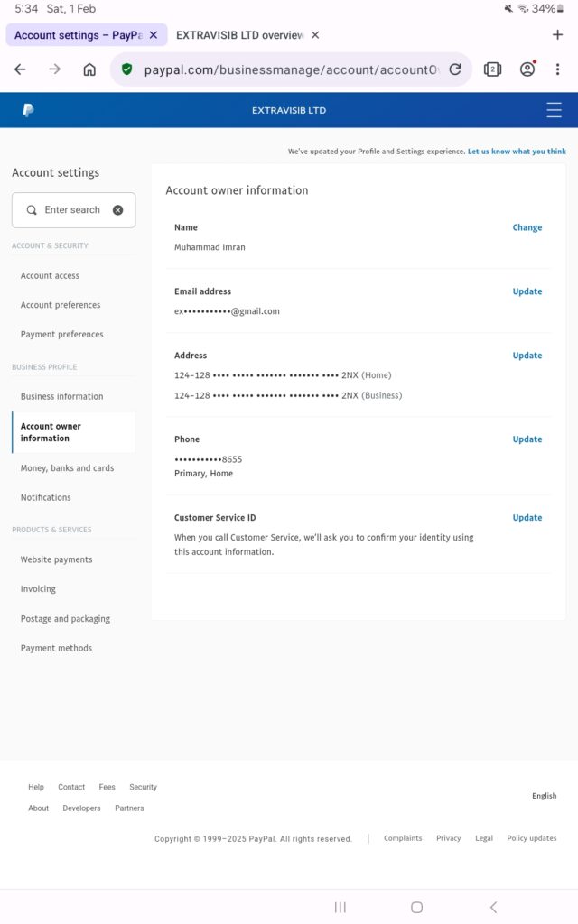Viewport: 578px width, 924px height.
Task: Click Change next to Name
Action: [527, 228]
